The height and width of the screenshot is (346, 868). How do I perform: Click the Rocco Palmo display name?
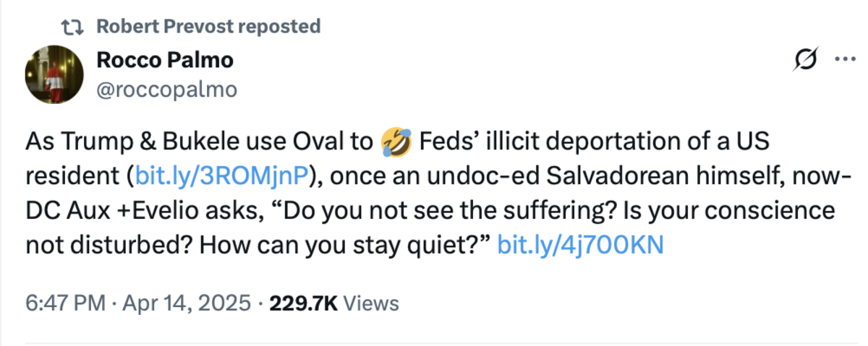click(x=165, y=60)
